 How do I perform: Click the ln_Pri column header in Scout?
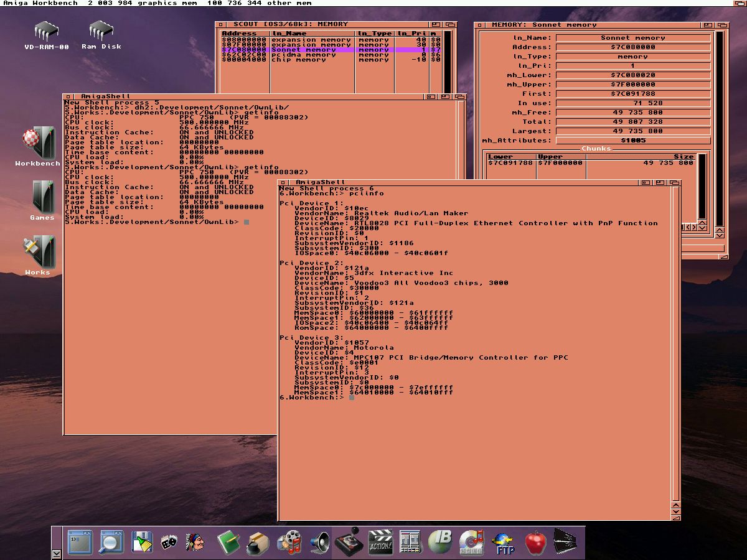click(x=411, y=34)
